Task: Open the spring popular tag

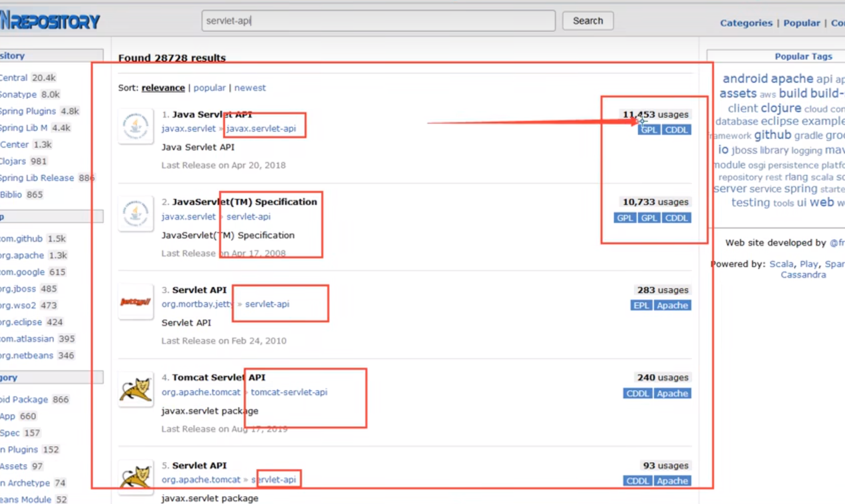Action: [x=801, y=189]
